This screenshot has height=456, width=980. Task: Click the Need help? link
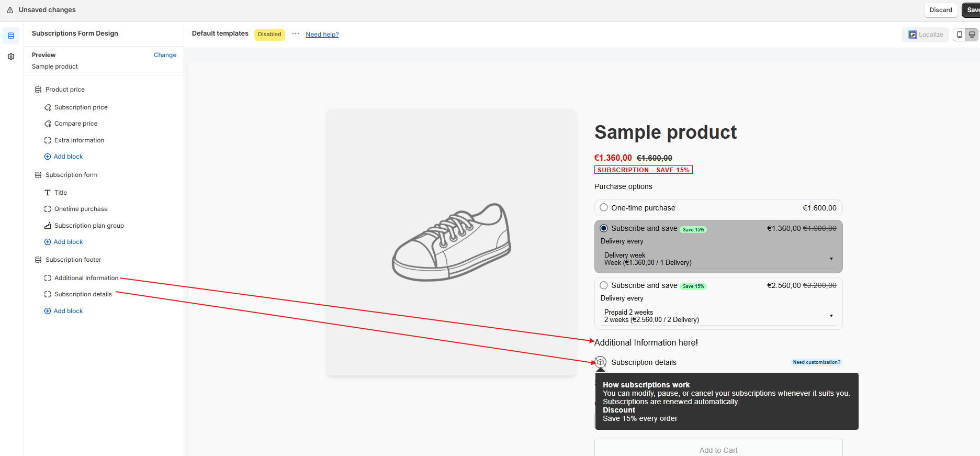click(322, 35)
